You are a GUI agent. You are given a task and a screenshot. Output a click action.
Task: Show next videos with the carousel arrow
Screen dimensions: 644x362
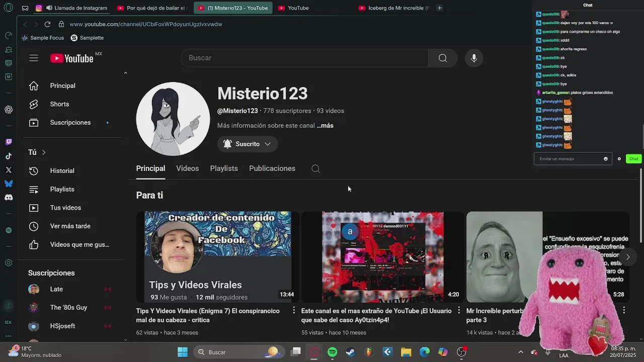point(628,257)
